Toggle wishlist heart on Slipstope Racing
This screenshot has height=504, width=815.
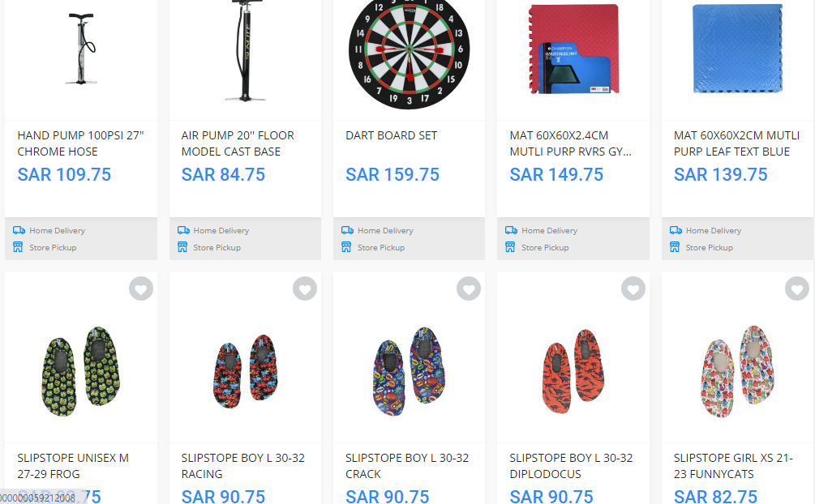click(305, 289)
